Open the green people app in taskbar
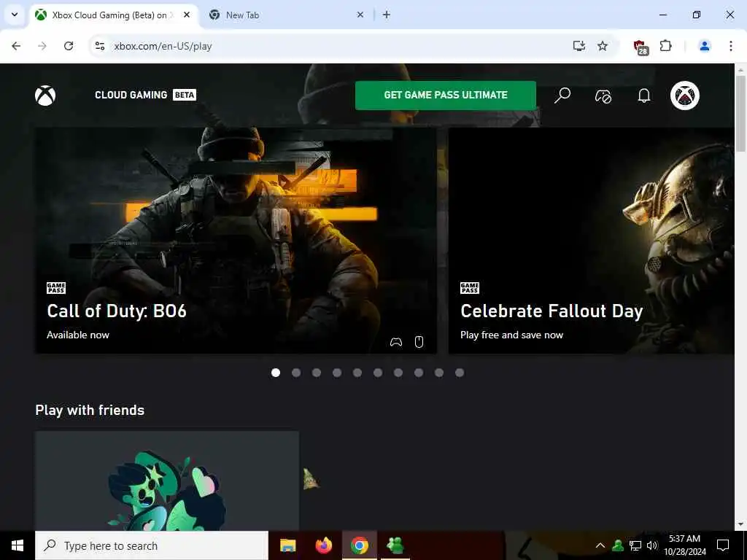 395,545
